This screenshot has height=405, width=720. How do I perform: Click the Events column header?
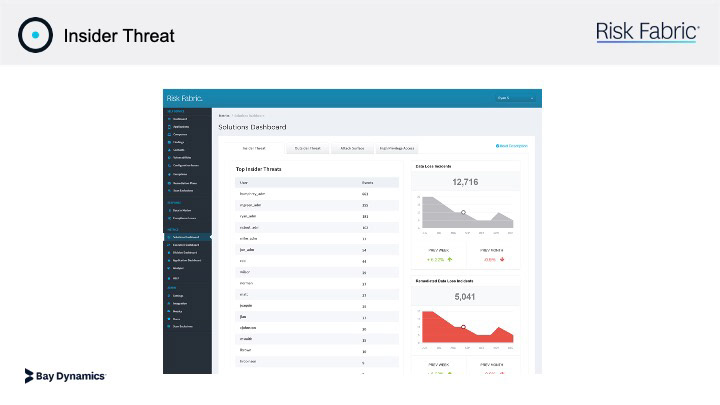367,183
